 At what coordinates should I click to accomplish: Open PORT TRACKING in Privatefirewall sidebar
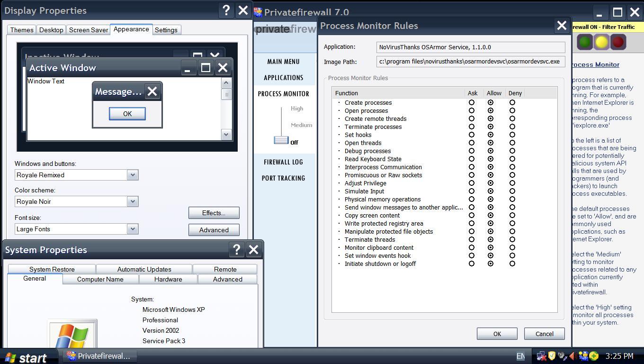coord(284,178)
